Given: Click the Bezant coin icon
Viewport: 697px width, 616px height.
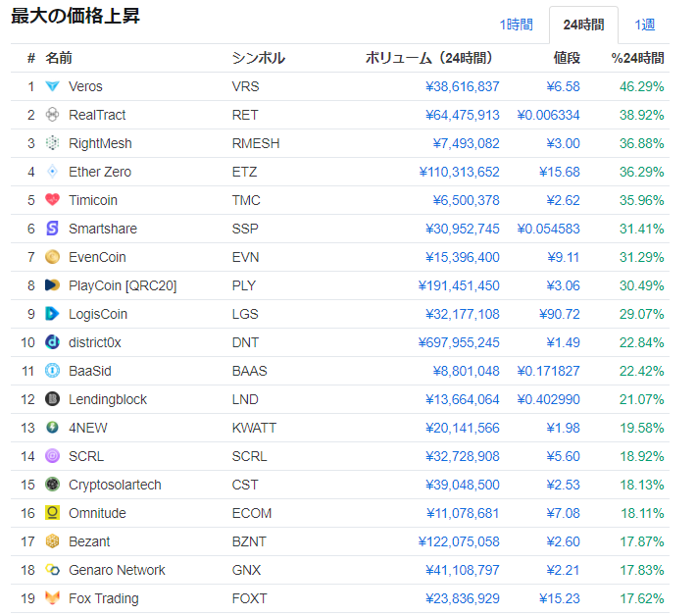Looking at the screenshot, I should [x=52, y=541].
